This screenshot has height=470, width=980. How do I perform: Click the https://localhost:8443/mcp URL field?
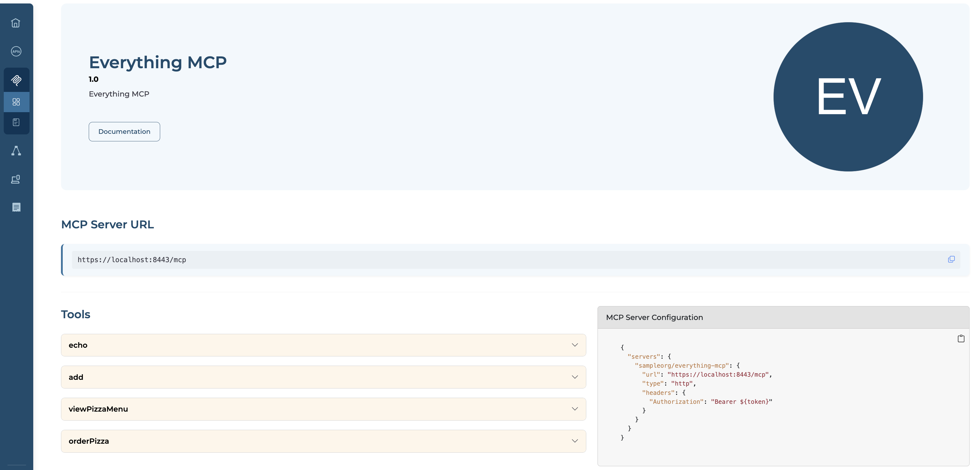(x=516, y=260)
